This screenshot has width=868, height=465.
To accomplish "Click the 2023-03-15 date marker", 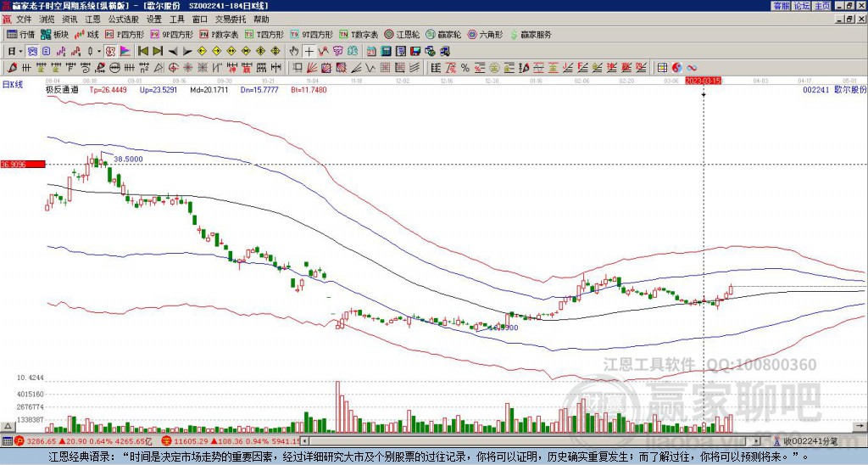I will tap(703, 81).
